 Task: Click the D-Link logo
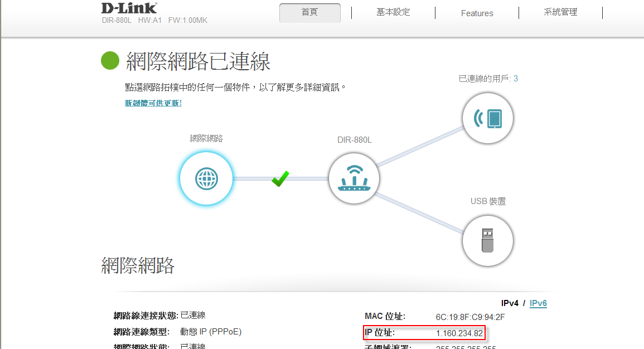coord(129,8)
